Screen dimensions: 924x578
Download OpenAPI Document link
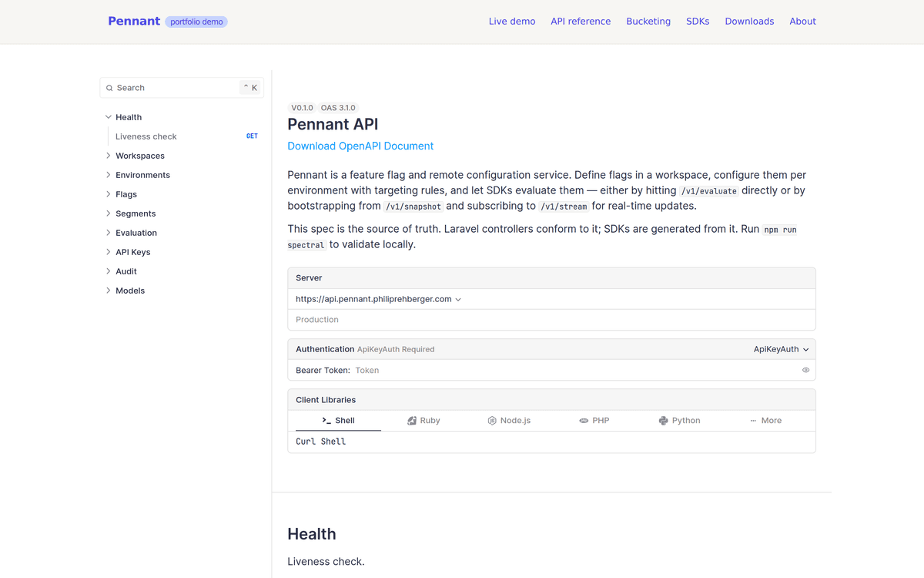[360, 146]
